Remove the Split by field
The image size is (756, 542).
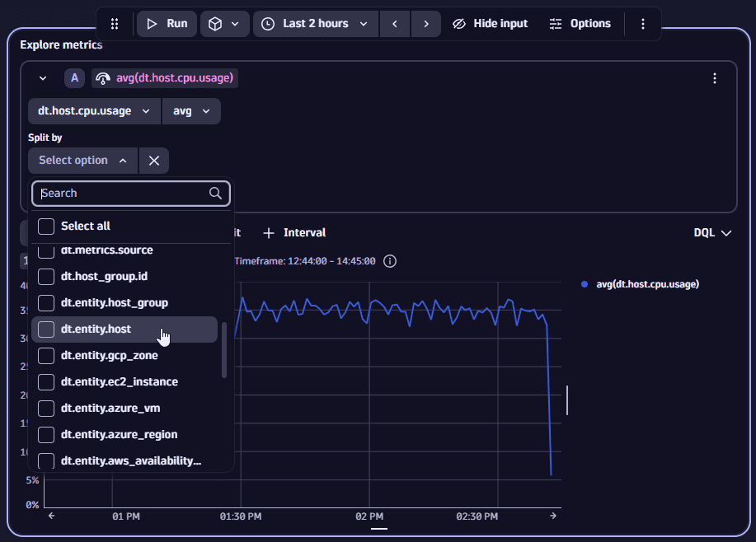154,161
